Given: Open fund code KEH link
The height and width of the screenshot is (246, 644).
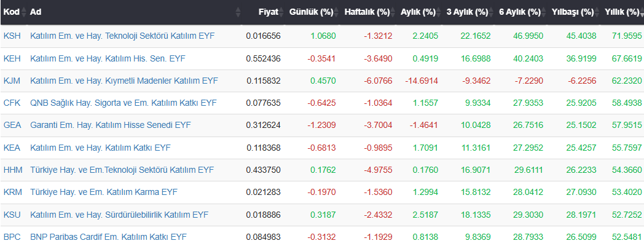Looking at the screenshot, I should click(12, 58).
